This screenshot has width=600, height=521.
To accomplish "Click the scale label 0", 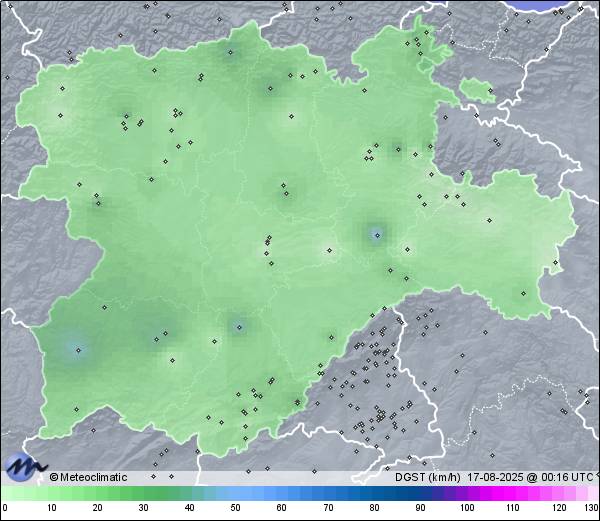I will click(5, 508).
